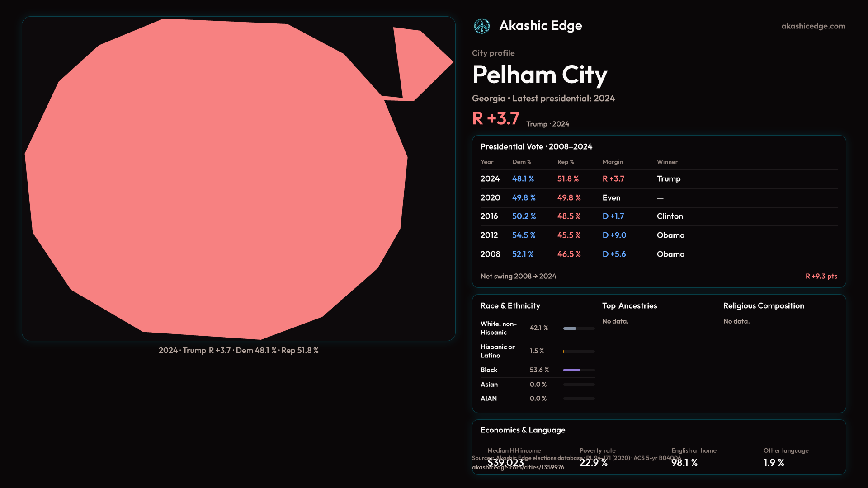Click the Hispanic or Latino bar
The width and height of the screenshot is (868, 488).
tap(579, 351)
